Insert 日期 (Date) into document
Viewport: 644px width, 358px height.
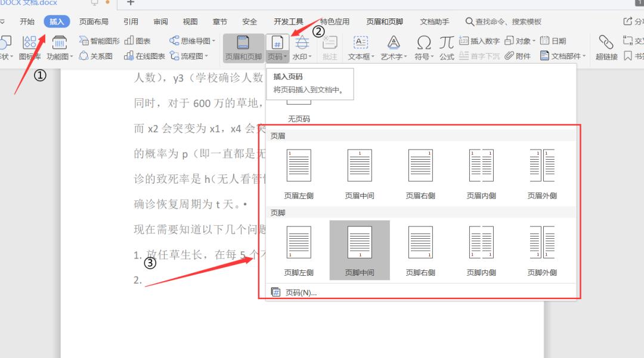[x=554, y=40]
